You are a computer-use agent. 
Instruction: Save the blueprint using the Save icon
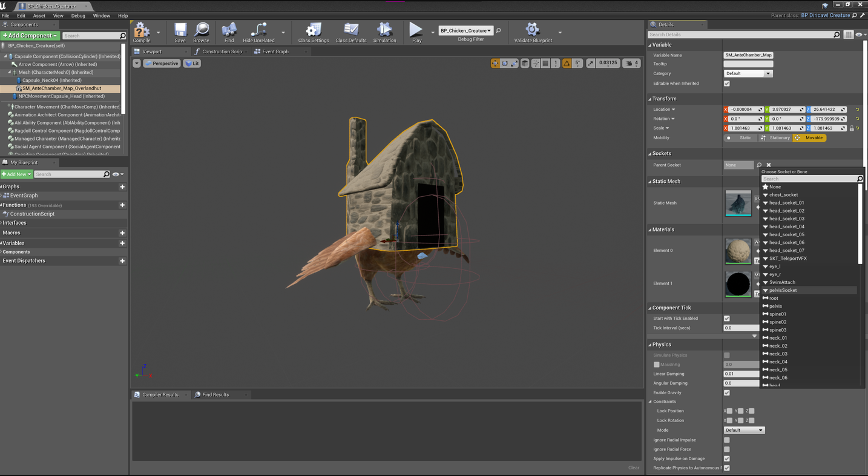pos(180,31)
